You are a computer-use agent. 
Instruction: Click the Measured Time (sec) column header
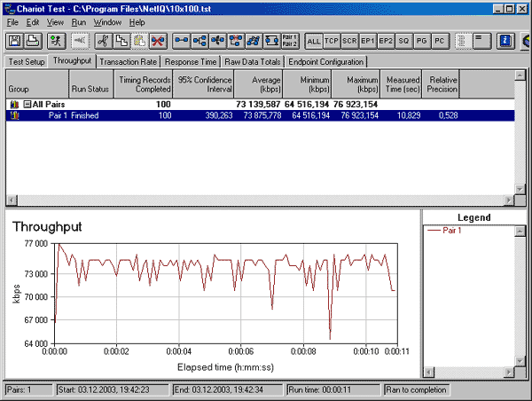pos(402,84)
